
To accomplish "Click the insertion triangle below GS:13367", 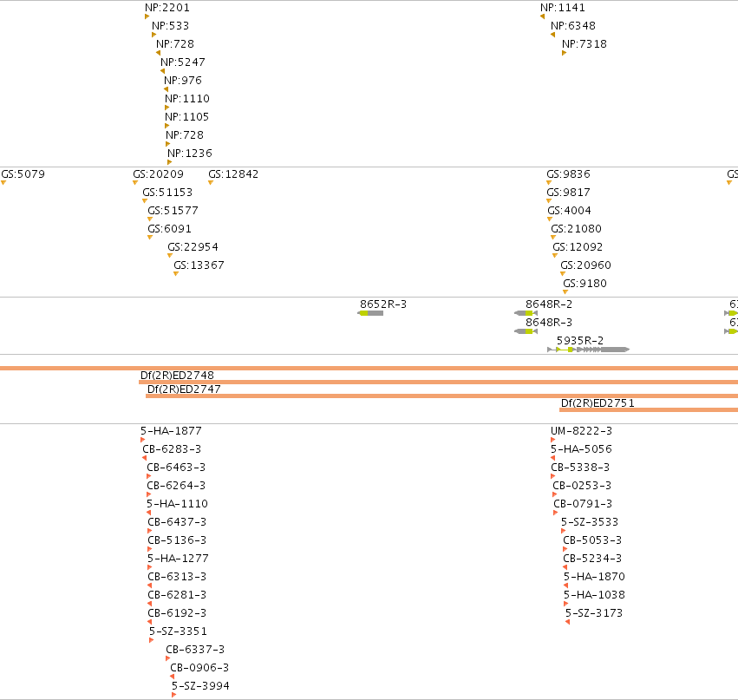I will click(x=175, y=273).
